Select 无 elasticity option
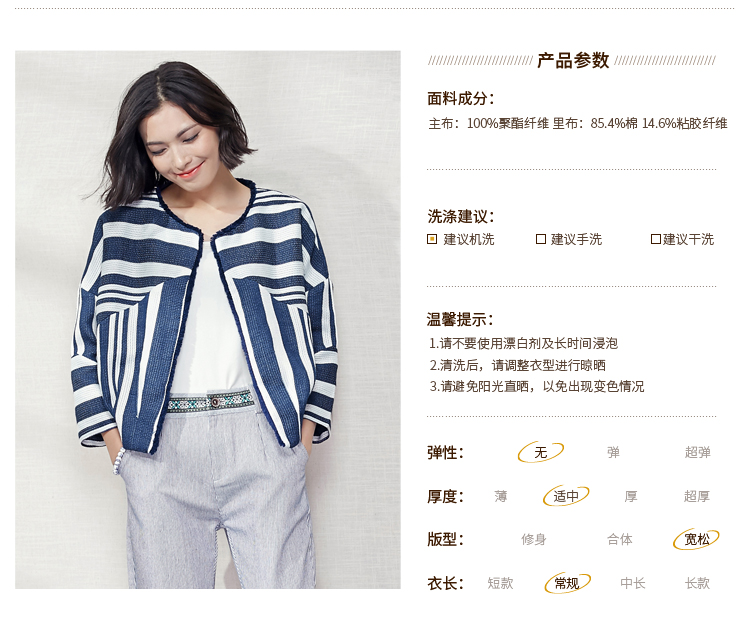750x626 pixels. [541, 452]
